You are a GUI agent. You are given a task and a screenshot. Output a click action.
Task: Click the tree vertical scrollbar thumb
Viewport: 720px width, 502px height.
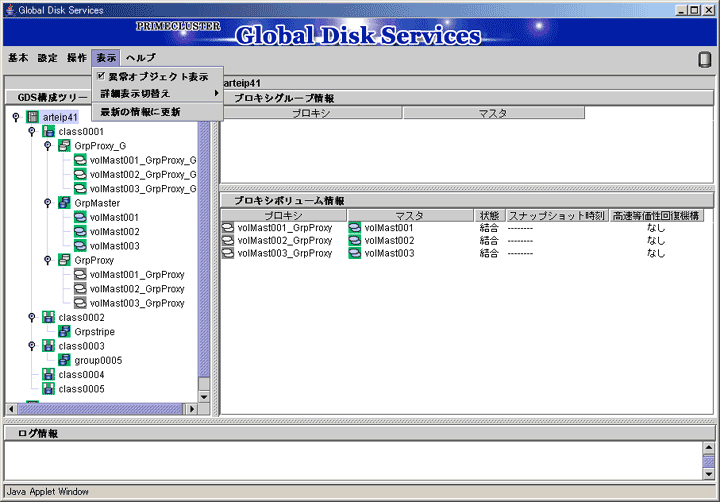204,248
